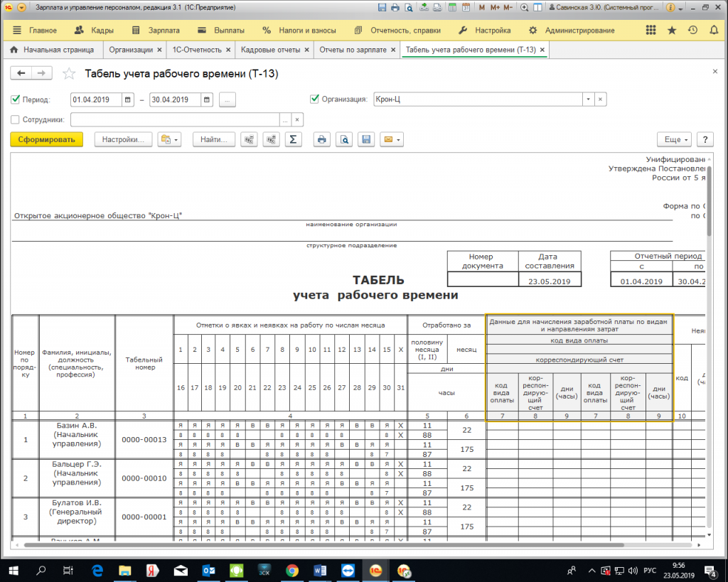Add report to favorites star icon
728x582 pixels.
coord(69,74)
